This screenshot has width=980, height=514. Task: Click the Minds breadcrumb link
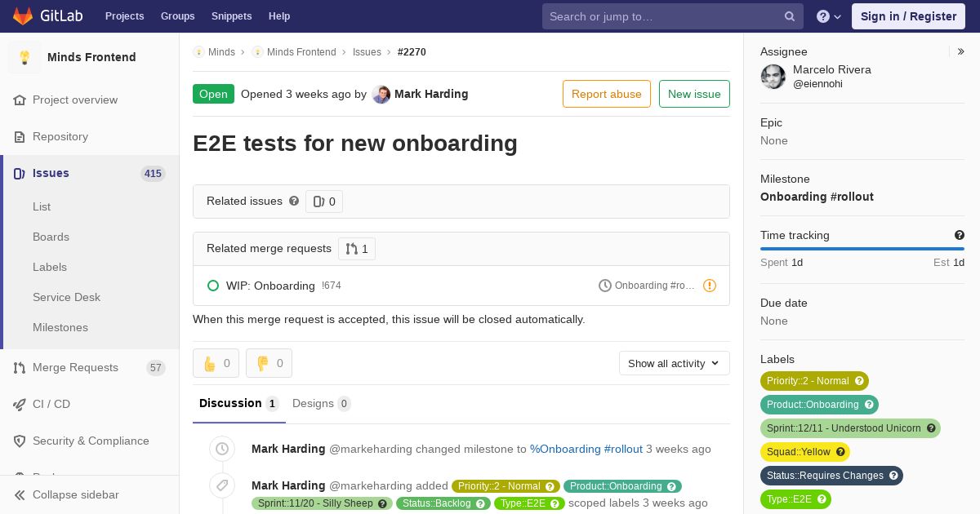point(221,52)
